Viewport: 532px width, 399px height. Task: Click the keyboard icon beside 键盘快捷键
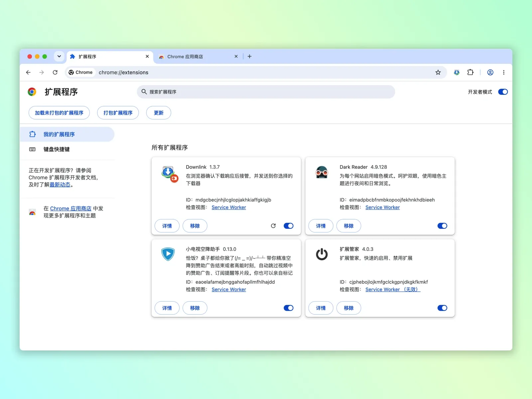pos(32,149)
